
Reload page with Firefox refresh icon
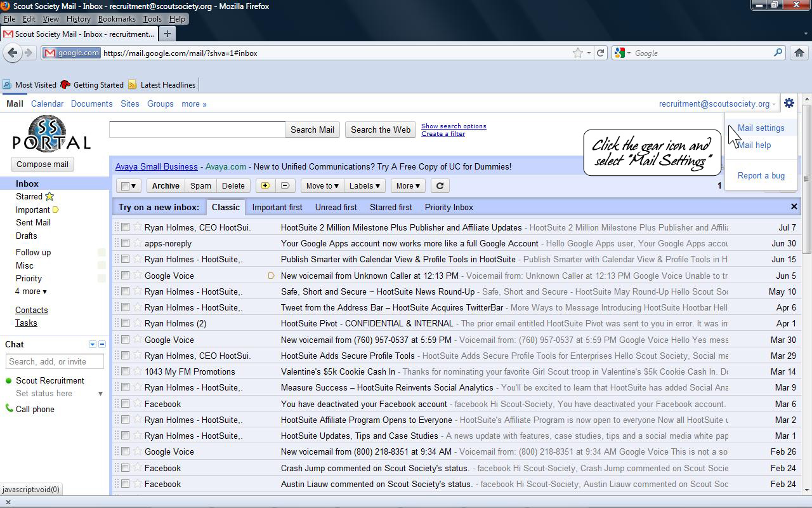coord(600,53)
